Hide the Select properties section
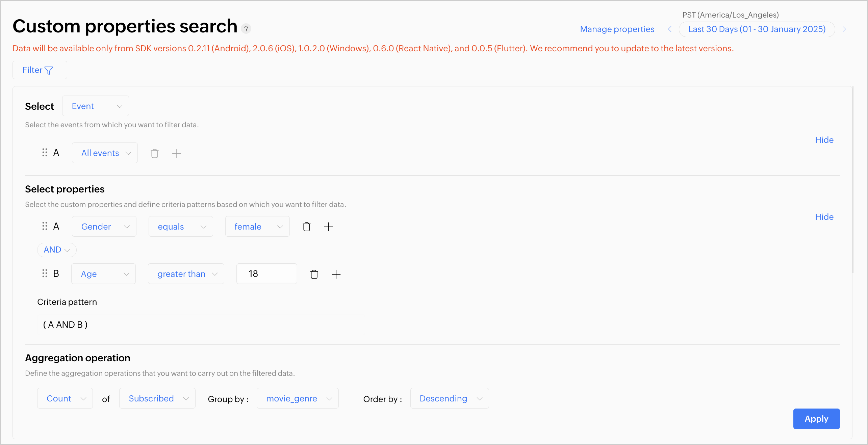Screen dimensions: 868x445 (824, 217)
